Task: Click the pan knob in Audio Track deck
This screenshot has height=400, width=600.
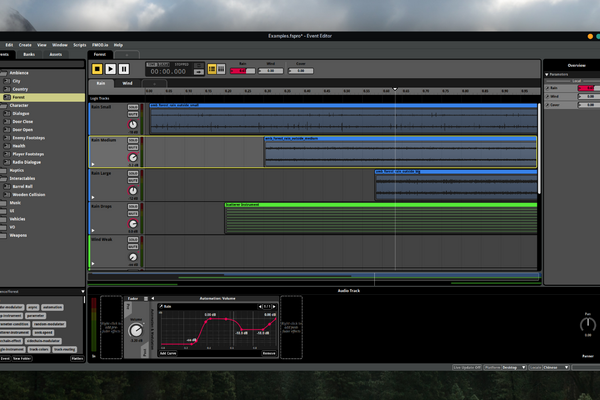Action: 588,325
